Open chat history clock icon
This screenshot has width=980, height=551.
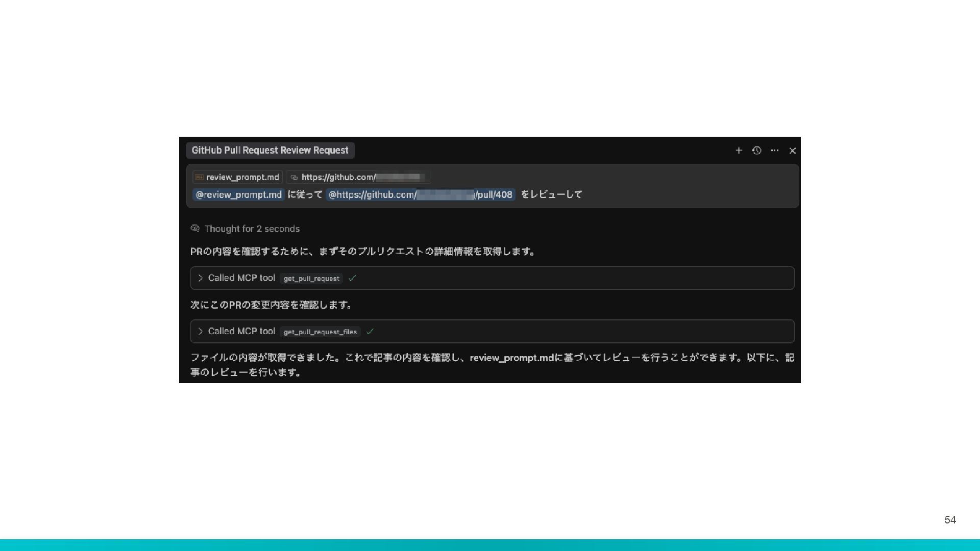coord(756,151)
